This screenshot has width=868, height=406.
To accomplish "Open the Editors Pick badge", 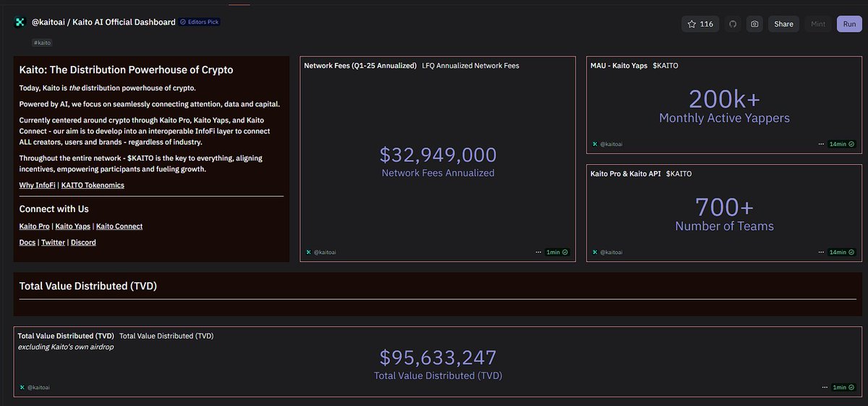I will (x=199, y=22).
